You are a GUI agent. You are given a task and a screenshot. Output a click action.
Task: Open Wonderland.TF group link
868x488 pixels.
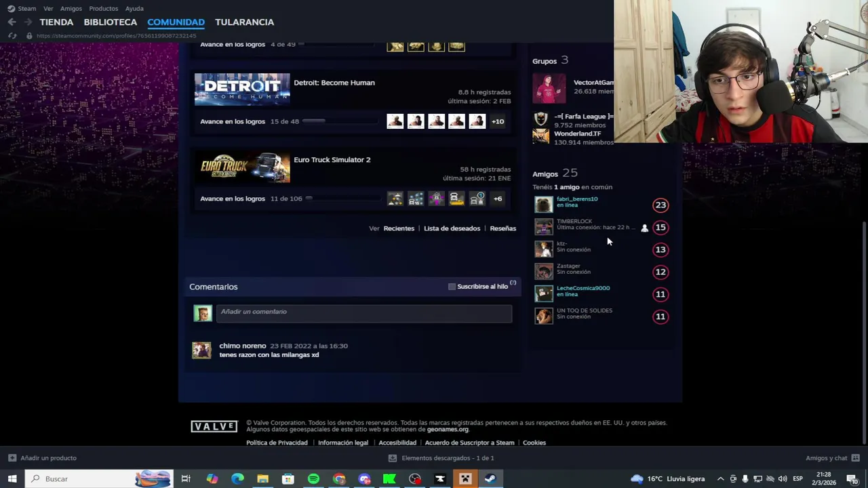click(x=577, y=134)
